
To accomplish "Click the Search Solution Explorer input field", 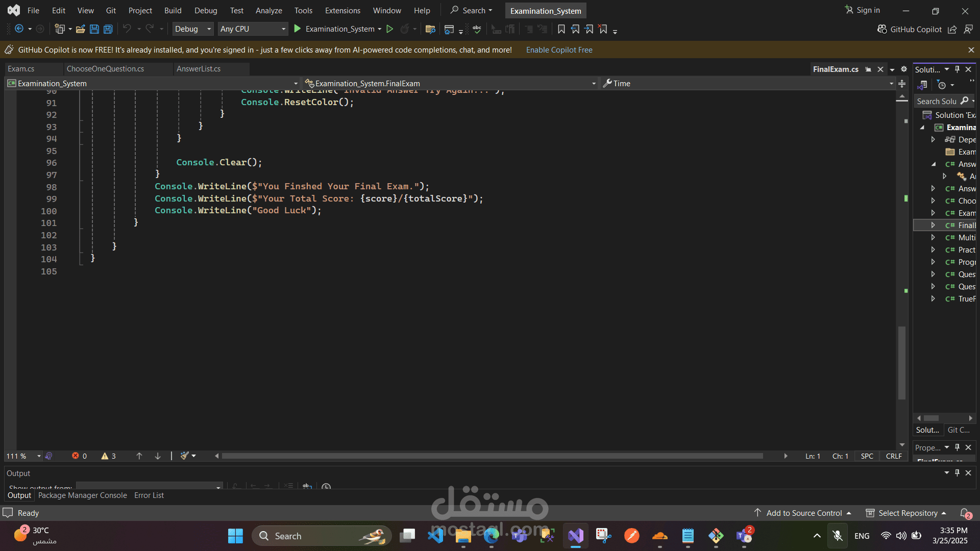I will tap(937, 101).
